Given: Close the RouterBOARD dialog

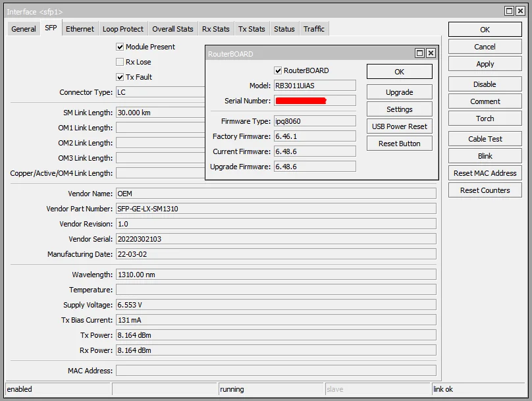Looking at the screenshot, I should coord(431,53).
